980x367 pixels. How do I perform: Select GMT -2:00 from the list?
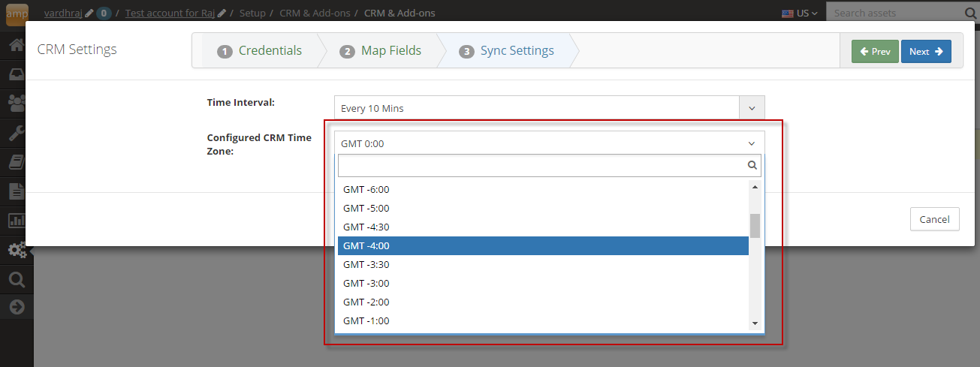coord(543,302)
